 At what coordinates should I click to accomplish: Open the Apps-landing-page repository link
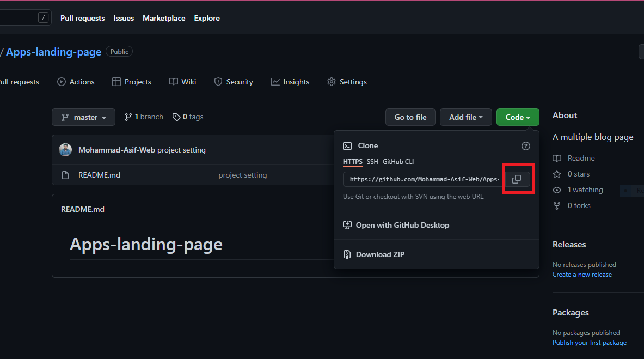coord(54,52)
